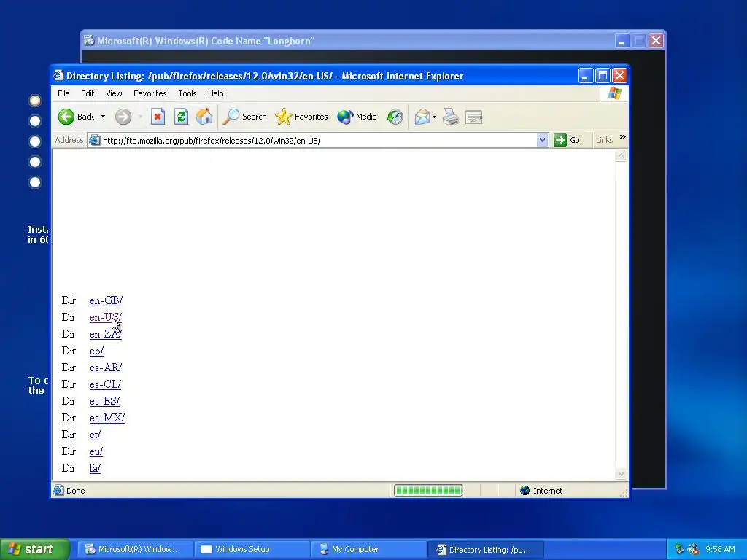Open History with clock icon
The height and width of the screenshot is (560, 747).
[x=395, y=117]
